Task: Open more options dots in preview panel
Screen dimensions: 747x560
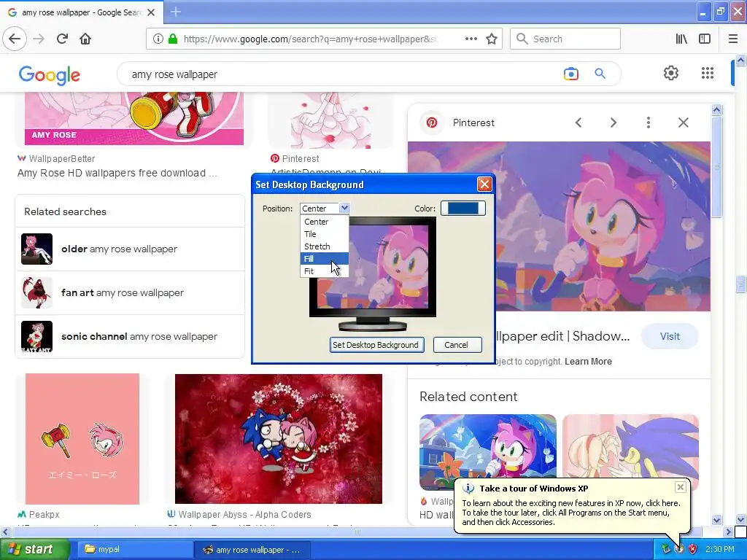Action: (x=648, y=122)
